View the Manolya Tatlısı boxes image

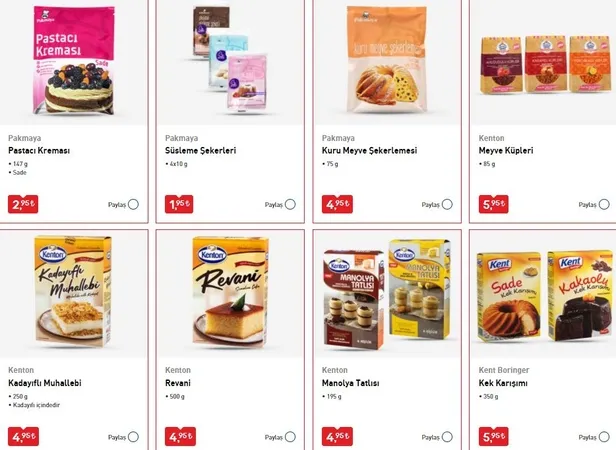pyautogui.click(x=387, y=294)
